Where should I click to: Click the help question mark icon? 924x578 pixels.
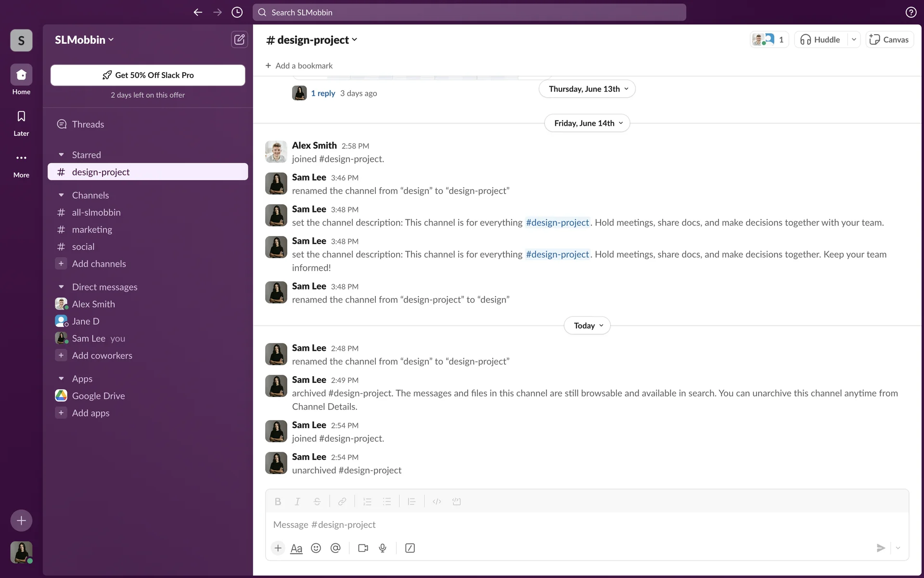tap(911, 13)
